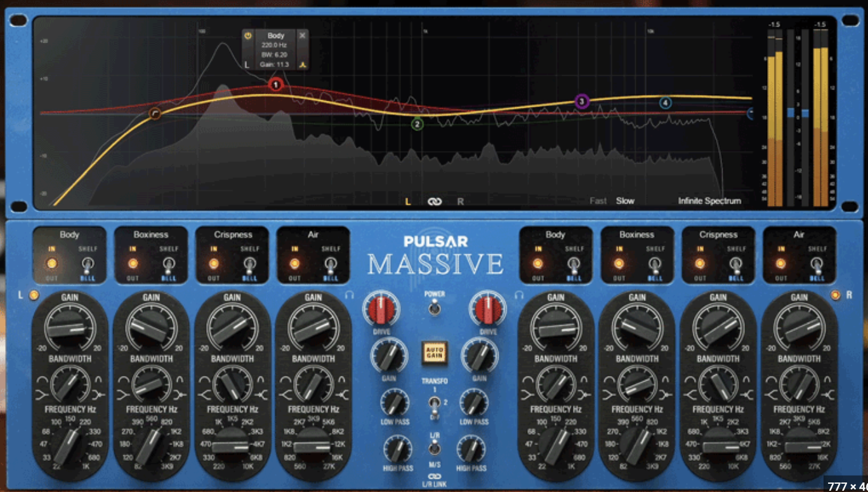This screenshot has width=868, height=492.
Task: Toggle left Crispness band IN/OUT lamp
Action: 214,263
